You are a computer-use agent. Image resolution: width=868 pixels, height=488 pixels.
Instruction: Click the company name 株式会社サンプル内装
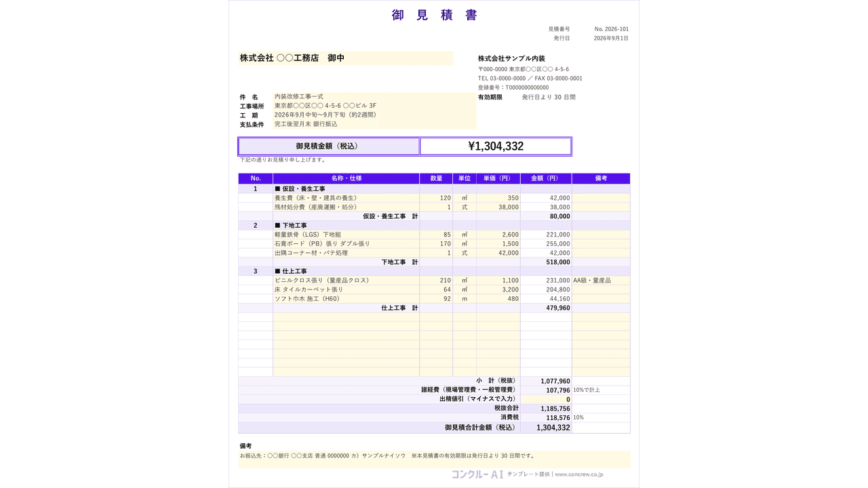(511, 59)
